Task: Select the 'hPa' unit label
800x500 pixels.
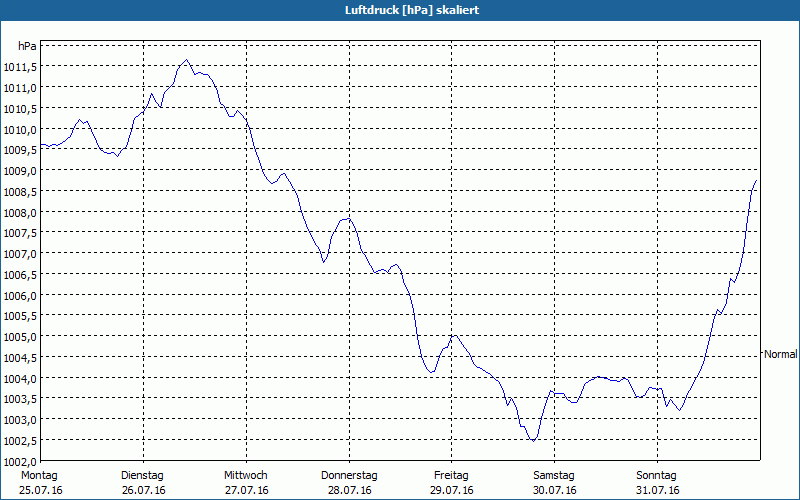Action: (27, 46)
